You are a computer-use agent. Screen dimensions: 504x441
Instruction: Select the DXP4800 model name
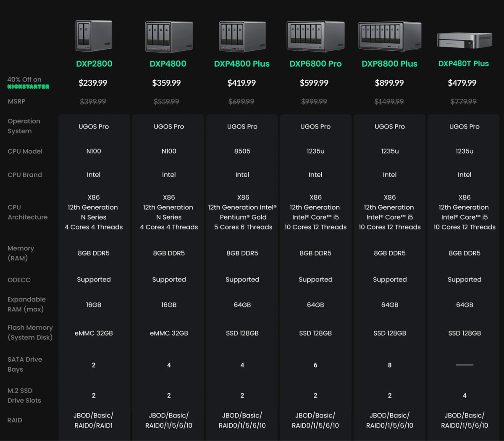coord(168,64)
